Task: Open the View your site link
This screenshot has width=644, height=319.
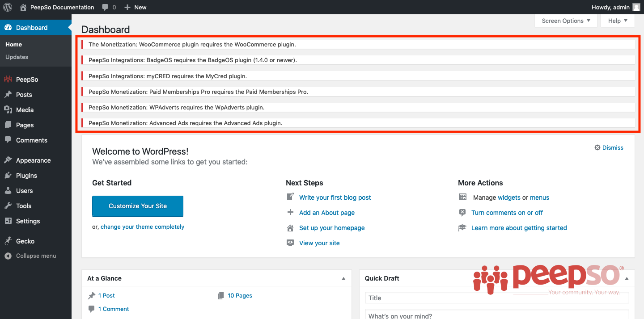Action: click(x=320, y=243)
